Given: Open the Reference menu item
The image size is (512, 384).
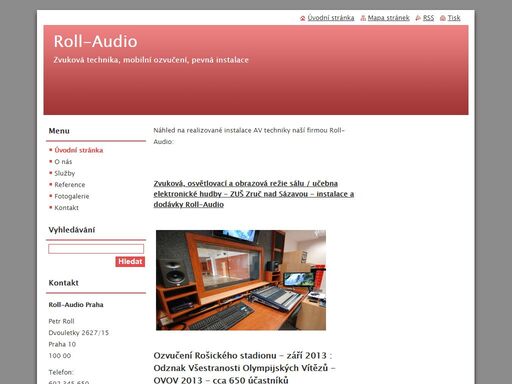Looking at the screenshot, I should pos(70,185).
